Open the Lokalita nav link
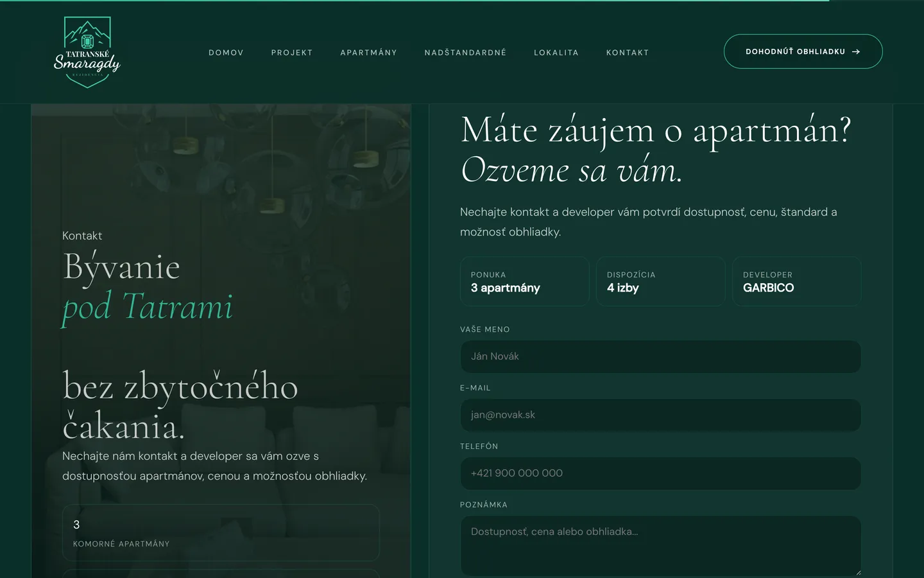 click(556, 53)
